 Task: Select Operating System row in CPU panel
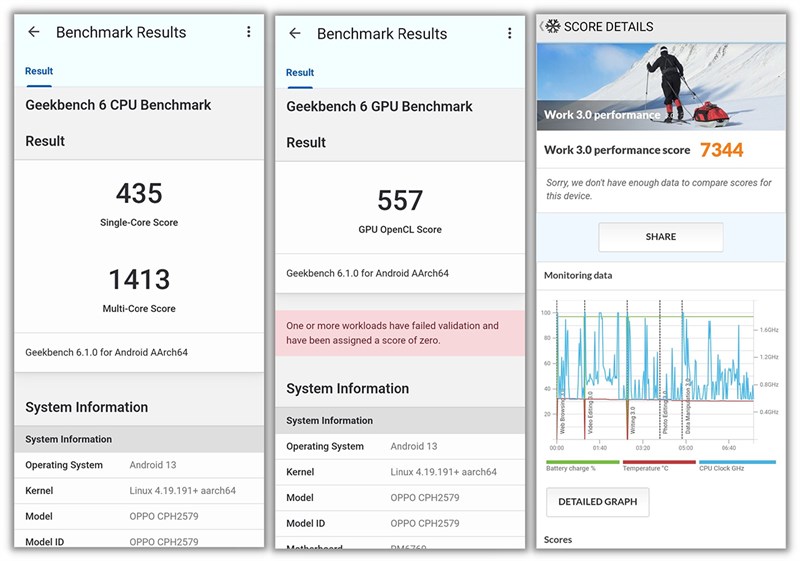[139, 465]
